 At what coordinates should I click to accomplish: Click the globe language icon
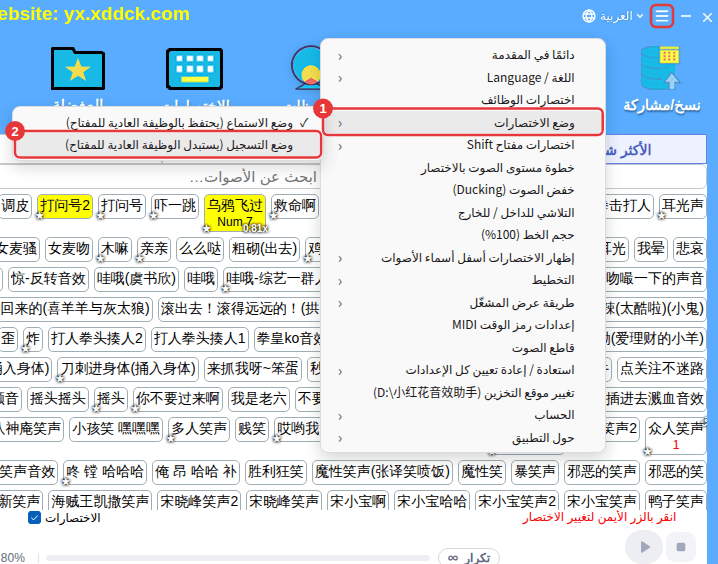click(589, 16)
